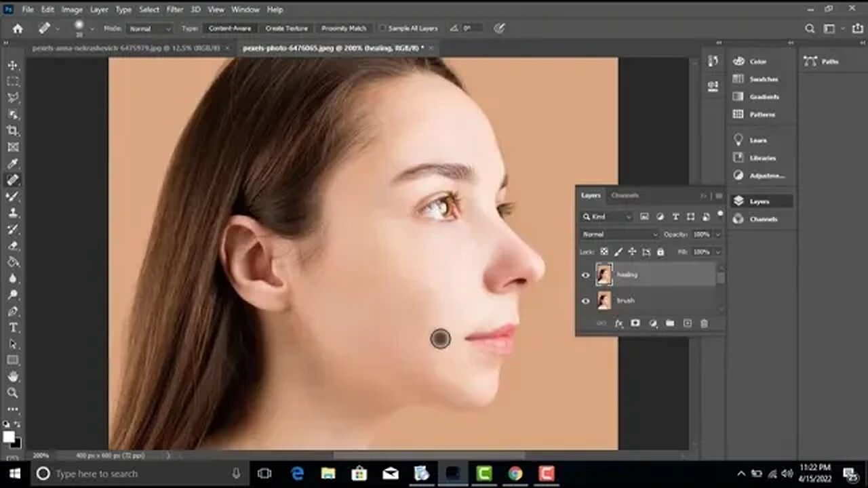Open the Image menu

[72, 9]
